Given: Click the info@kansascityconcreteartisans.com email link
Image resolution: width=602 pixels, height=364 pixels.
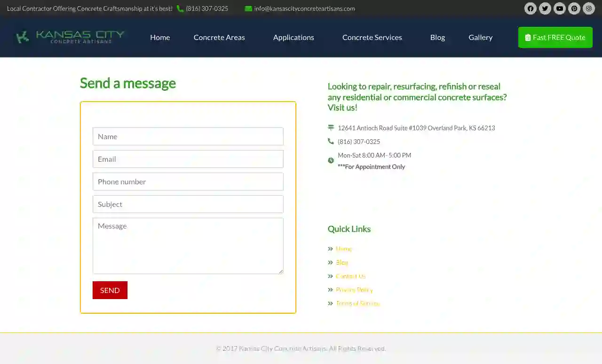Looking at the screenshot, I should pos(305,8).
